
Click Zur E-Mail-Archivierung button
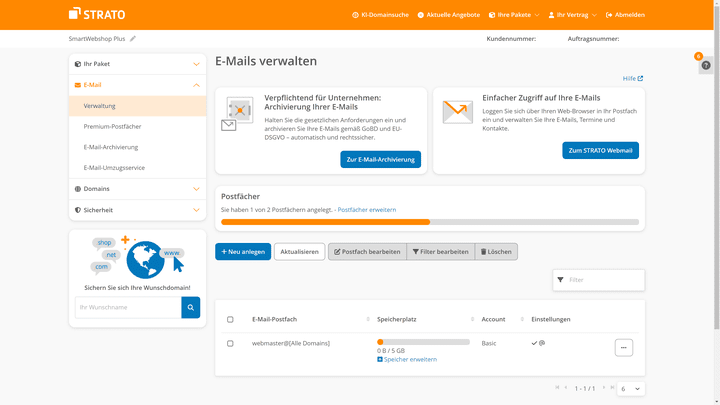380,159
